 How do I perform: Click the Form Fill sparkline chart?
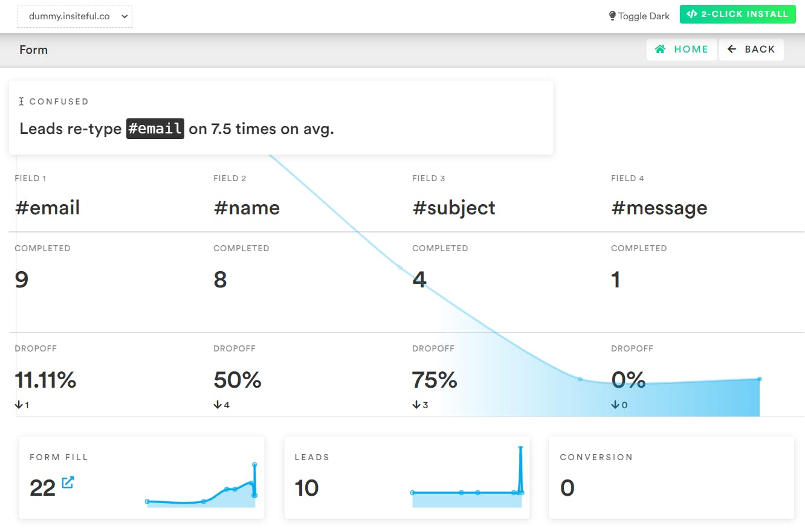[201, 489]
